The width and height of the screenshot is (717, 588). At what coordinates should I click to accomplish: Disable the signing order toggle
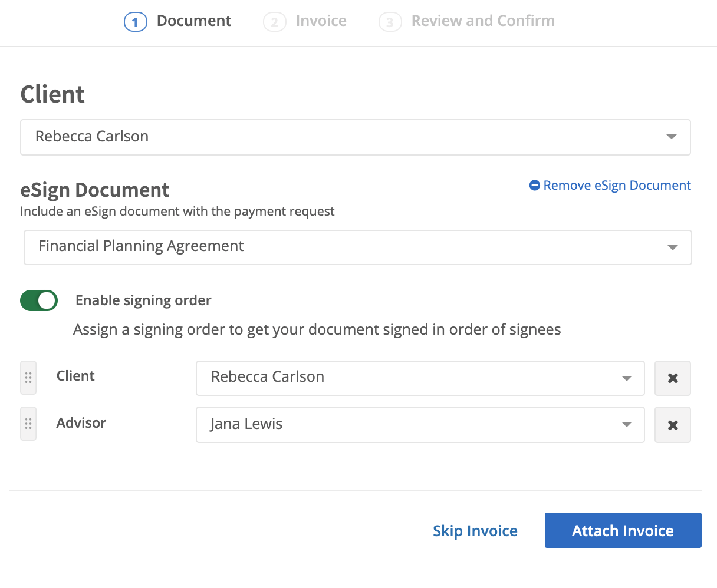[x=39, y=300]
